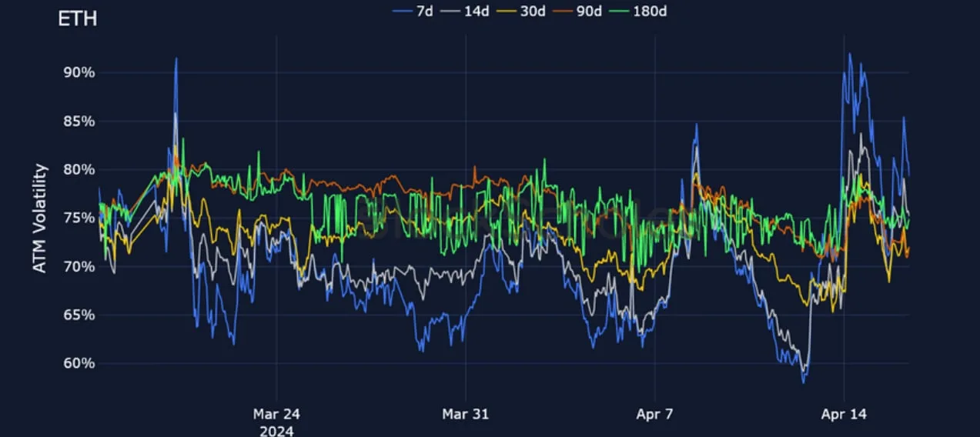980x437 pixels.
Task: Click the 90% y-axis tick label
Action: [78, 72]
